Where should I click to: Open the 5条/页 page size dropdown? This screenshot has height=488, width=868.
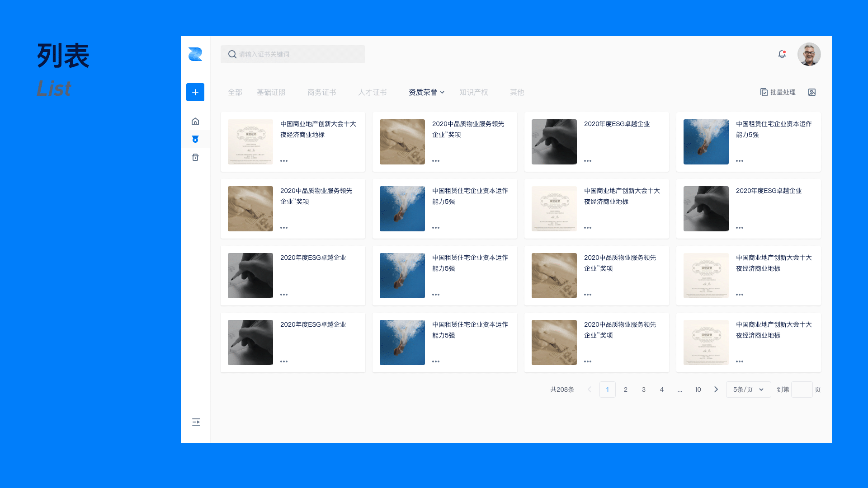tap(748, 389)
